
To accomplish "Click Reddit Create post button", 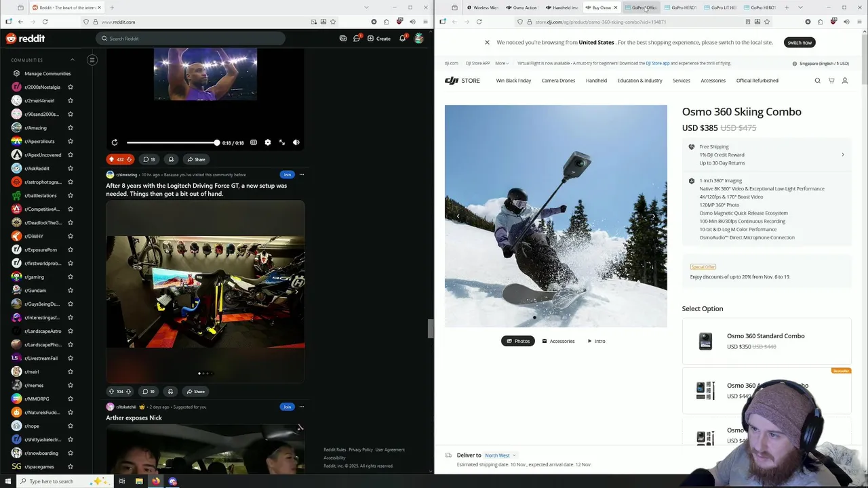I will [379, 39].
